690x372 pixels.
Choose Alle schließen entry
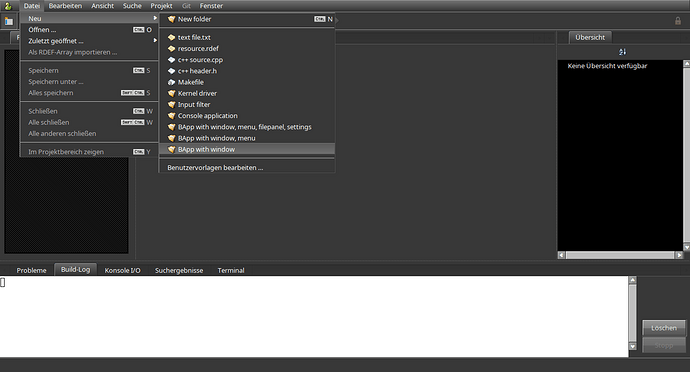tap(89, 122)
